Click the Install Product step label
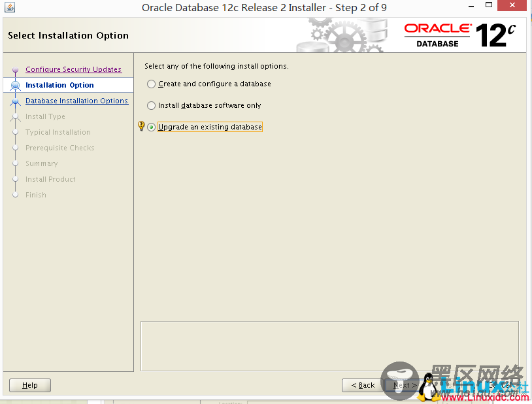Image resolution: width=532 pixels, height=404 pixels. (50, 179)
